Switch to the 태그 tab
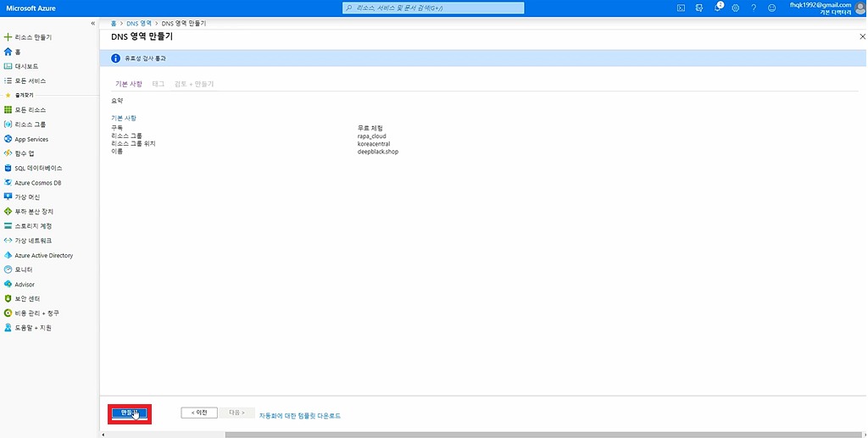Image resolution: width=868 pixels, height=438 pixels. tap(159, 84)
